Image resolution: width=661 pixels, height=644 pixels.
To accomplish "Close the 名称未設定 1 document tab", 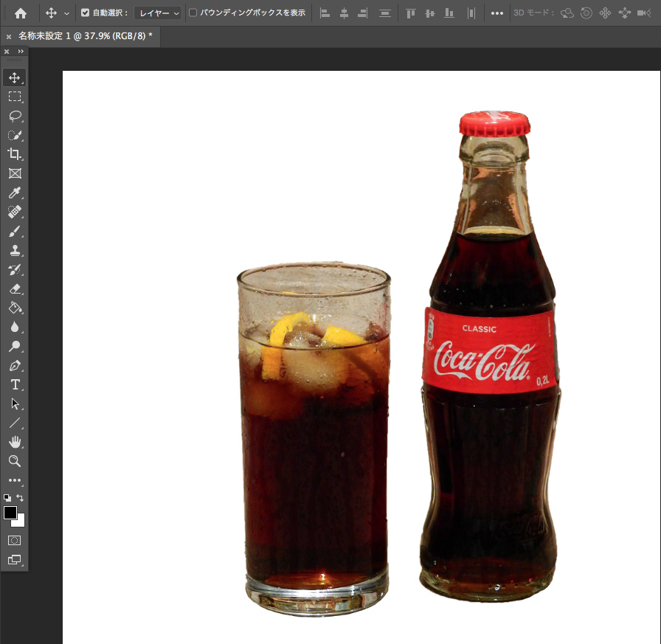I will (x=8, y=37).
